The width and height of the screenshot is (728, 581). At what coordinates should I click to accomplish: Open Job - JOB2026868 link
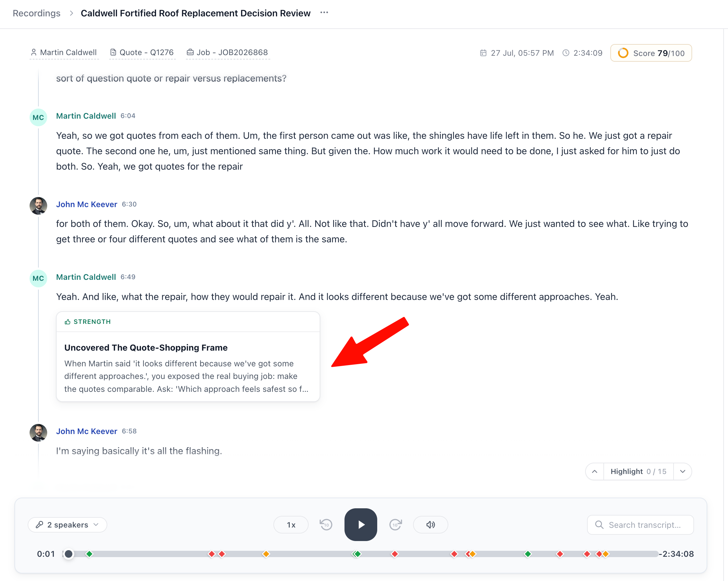(x=227, y=52)
